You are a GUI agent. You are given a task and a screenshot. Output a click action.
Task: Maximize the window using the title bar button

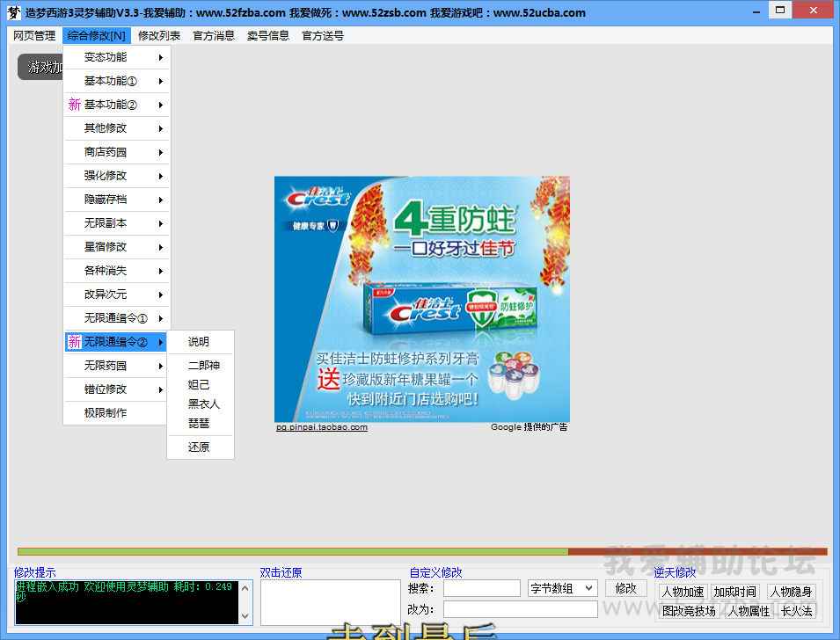tap(778, 9)
